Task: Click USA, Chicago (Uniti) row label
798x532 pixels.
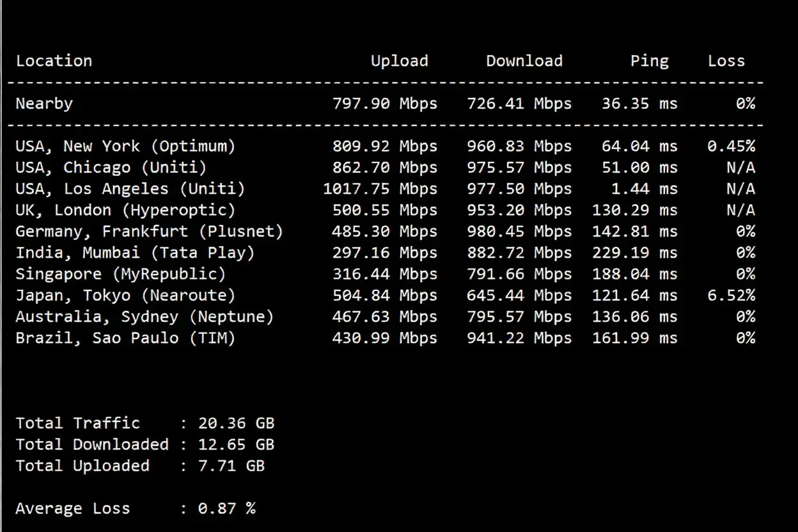Action: point(111,168)
